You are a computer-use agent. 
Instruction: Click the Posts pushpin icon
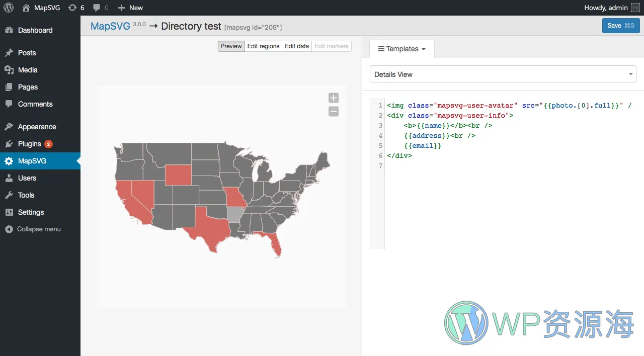click(x=9, y=53)
